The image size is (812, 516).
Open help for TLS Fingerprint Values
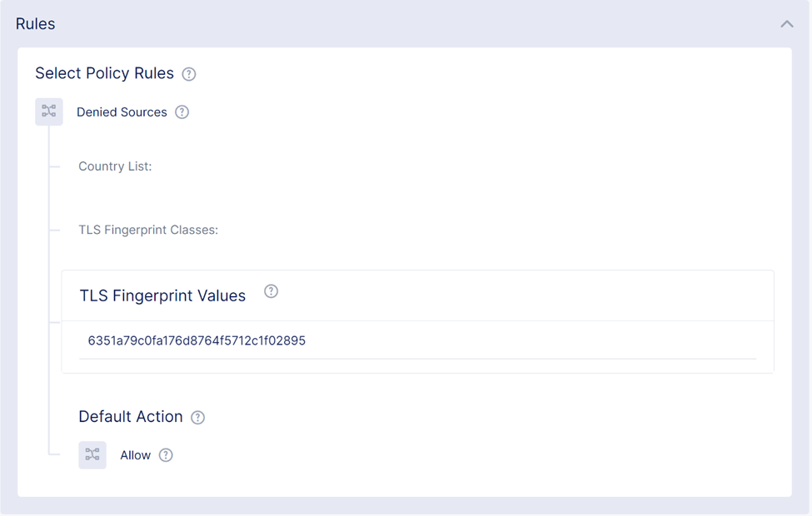(271, 291)
